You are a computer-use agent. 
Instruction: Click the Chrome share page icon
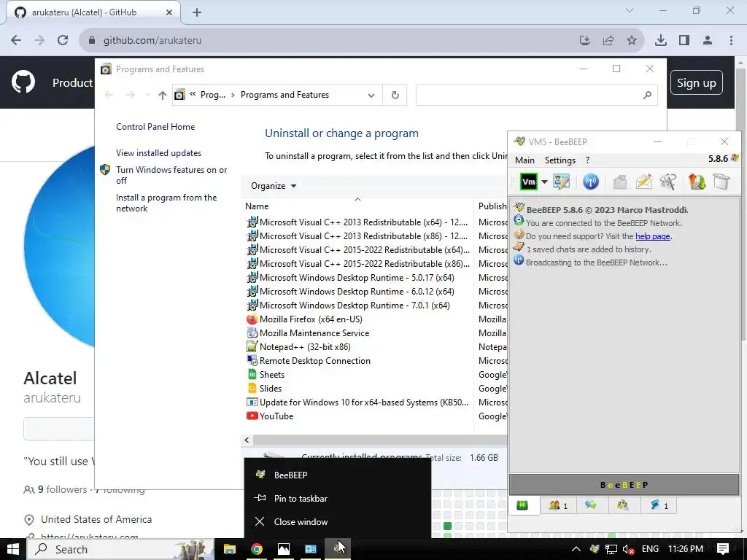tap(608, 41)
